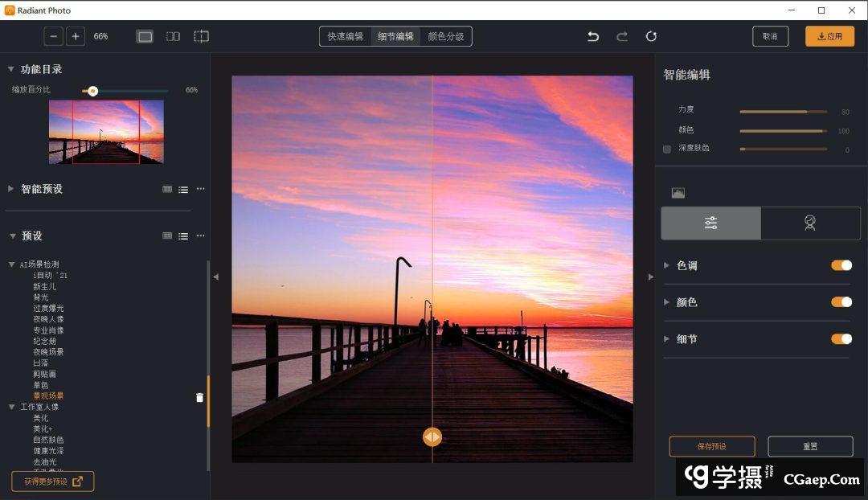
Task: Toggle the 色调 switch off
Action: (841, 265)
